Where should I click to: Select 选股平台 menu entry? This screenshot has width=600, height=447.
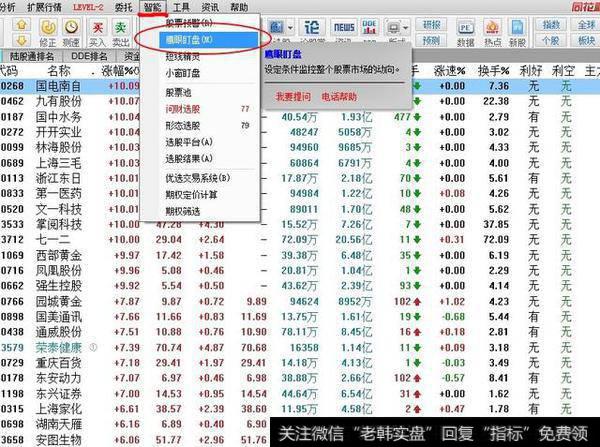pyautogui.click(x=209, y=142)
